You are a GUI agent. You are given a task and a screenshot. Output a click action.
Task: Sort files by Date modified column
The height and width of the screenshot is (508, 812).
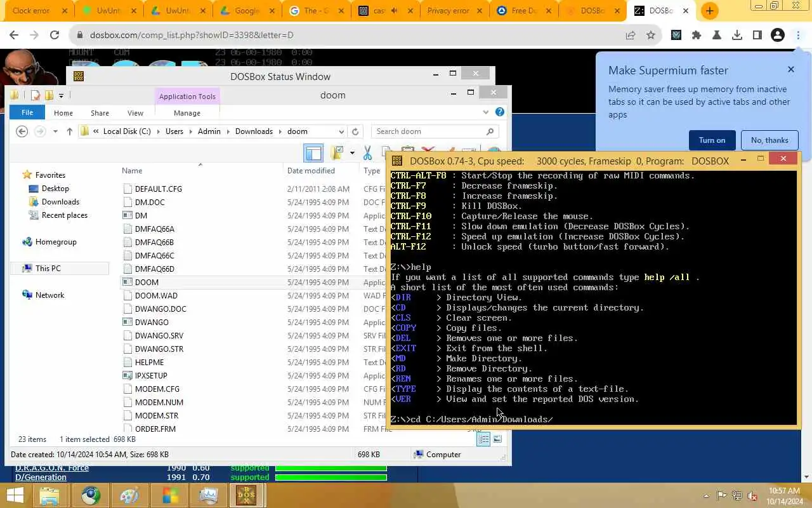[311, 170]
